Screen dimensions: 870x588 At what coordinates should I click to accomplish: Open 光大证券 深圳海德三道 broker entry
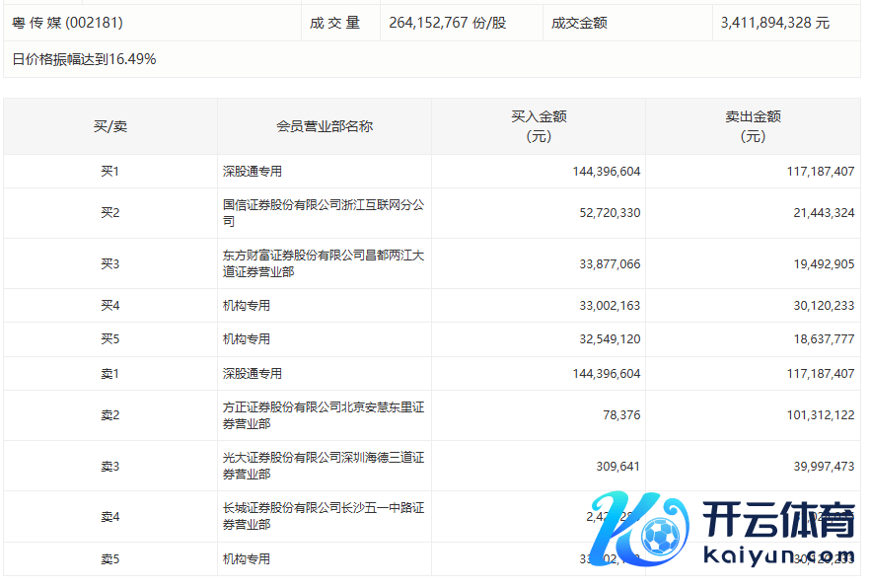click(x=324, y=466)
